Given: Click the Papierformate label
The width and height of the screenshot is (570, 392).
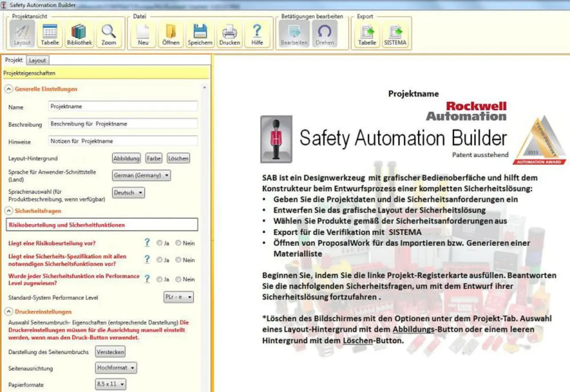Looking at the screenshot, I should pos(26,385).
